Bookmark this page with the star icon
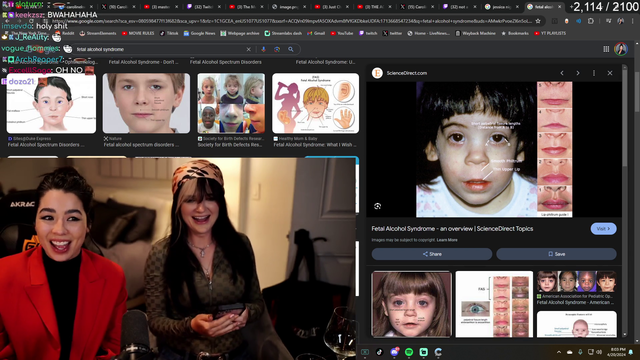 (x=538, y=21)
